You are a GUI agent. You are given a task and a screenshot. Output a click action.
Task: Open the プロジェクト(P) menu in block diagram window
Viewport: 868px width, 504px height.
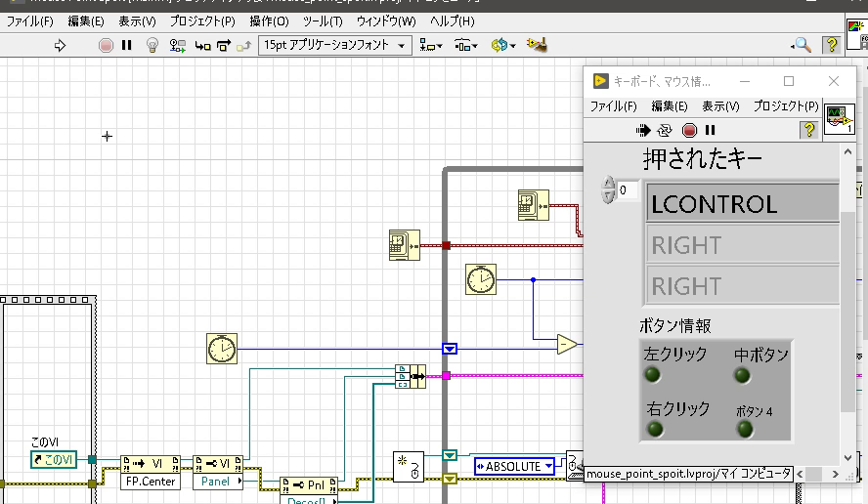[202, 21]
